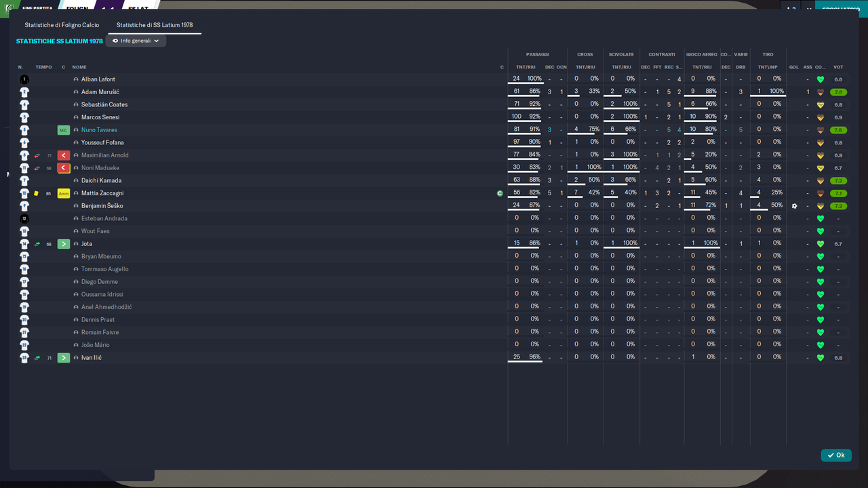Click Mattia Zaccagni's 7.1 rating badge
Viewport: 868px width, 488px height.
tap(838, 193)
